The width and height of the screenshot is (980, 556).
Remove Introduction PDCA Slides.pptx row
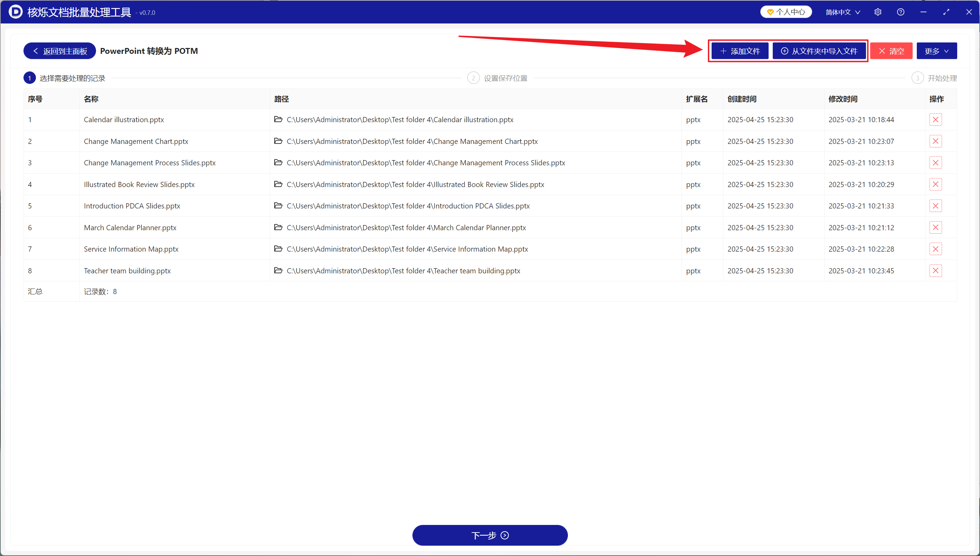point(935,206)
